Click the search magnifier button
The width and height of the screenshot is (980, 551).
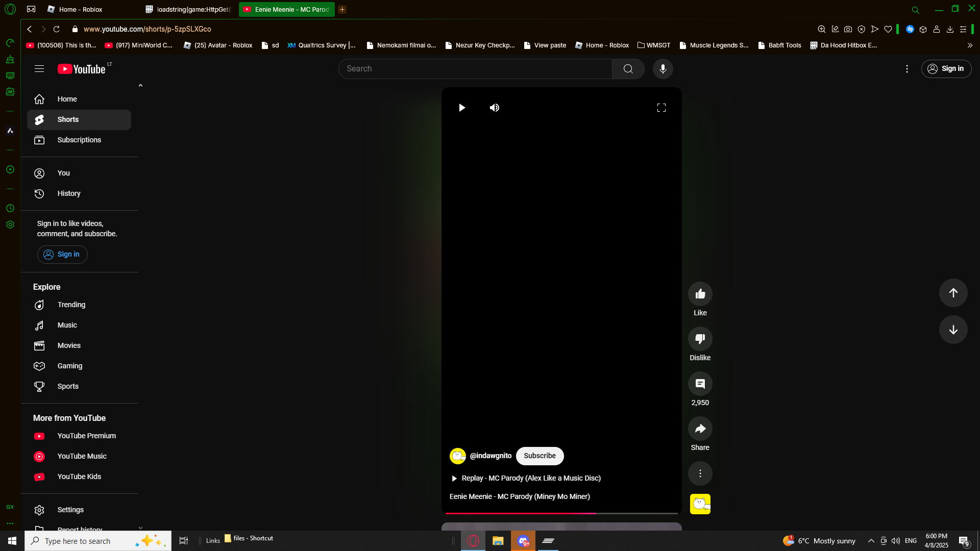click(x=628, y=69)
